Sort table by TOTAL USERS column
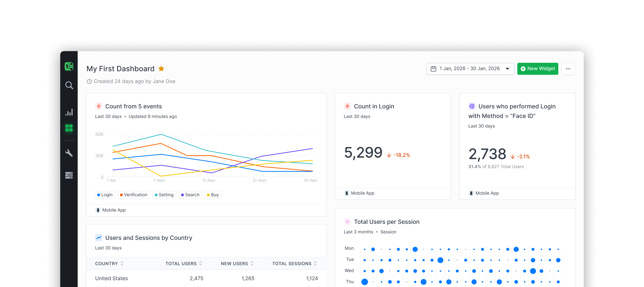 [184, 263]
